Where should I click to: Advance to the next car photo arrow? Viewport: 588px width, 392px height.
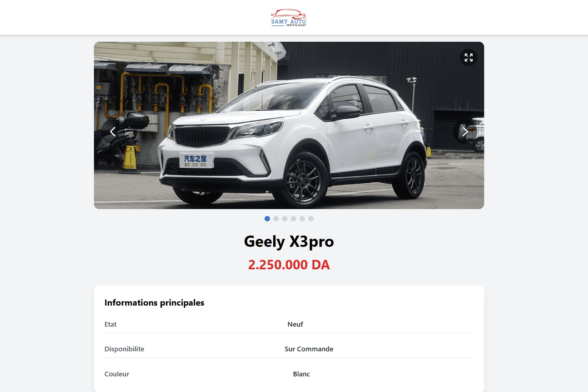(x=465, y=131)
